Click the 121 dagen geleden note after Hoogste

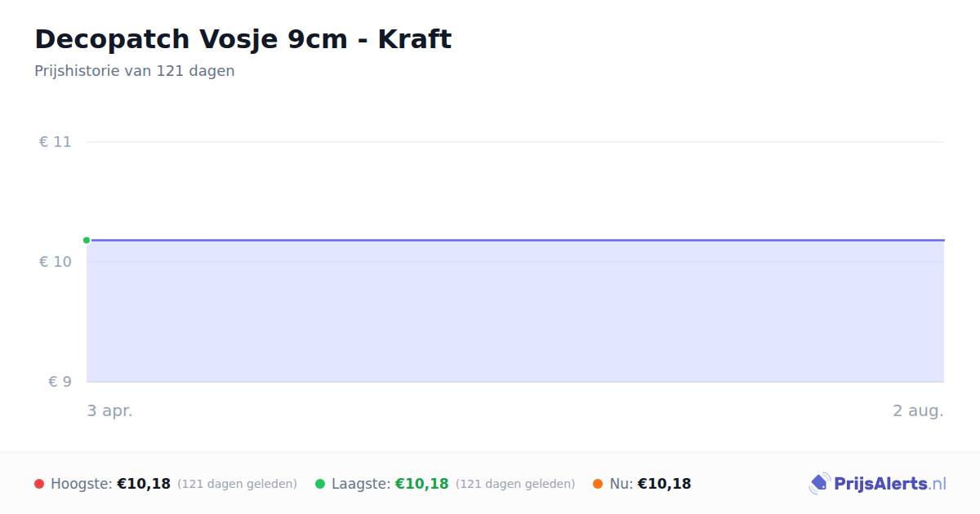point(237,484)
